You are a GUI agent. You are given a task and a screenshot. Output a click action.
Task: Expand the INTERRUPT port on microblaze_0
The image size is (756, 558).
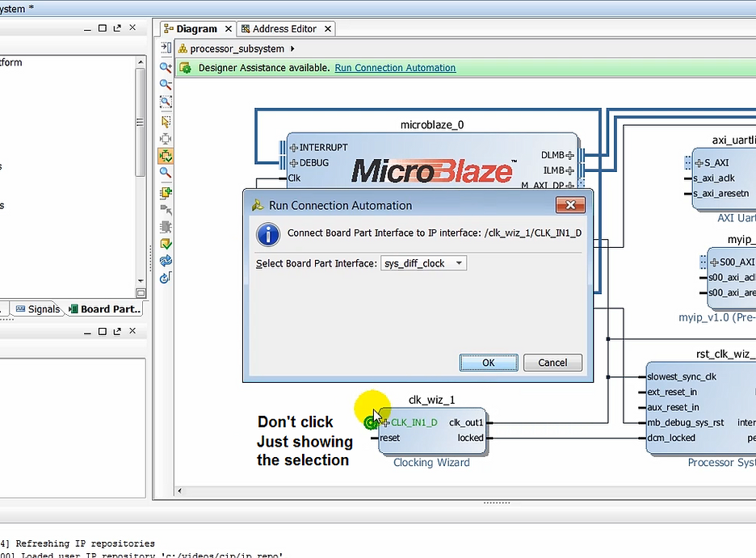[294, 148]
